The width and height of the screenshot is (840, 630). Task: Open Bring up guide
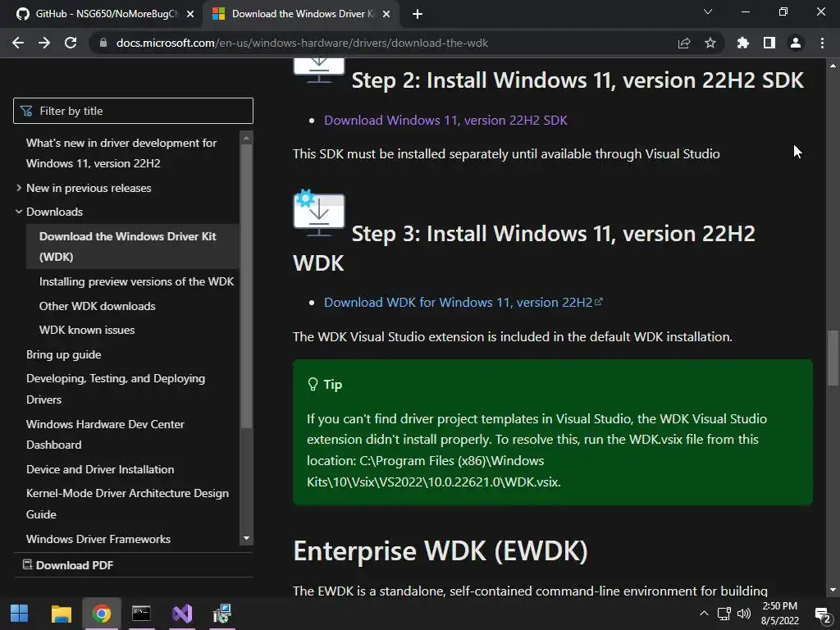[x=64, y=354]
